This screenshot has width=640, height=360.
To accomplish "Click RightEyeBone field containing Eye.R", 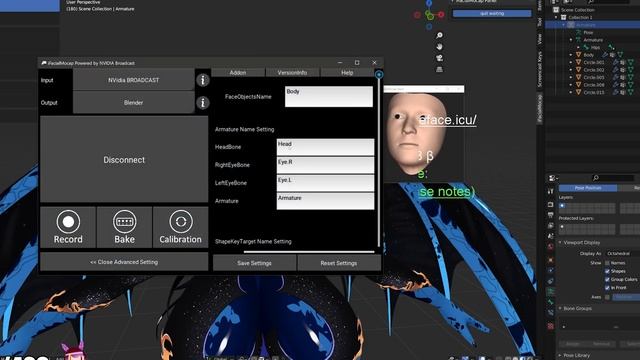I will 325,165.
